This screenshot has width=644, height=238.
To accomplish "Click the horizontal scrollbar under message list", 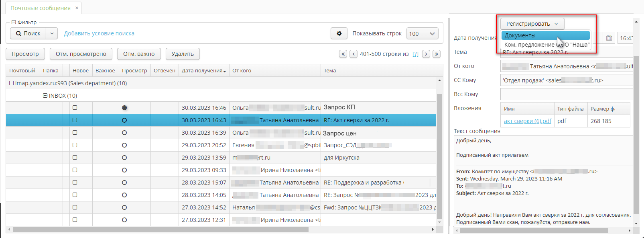I will 160,230.
